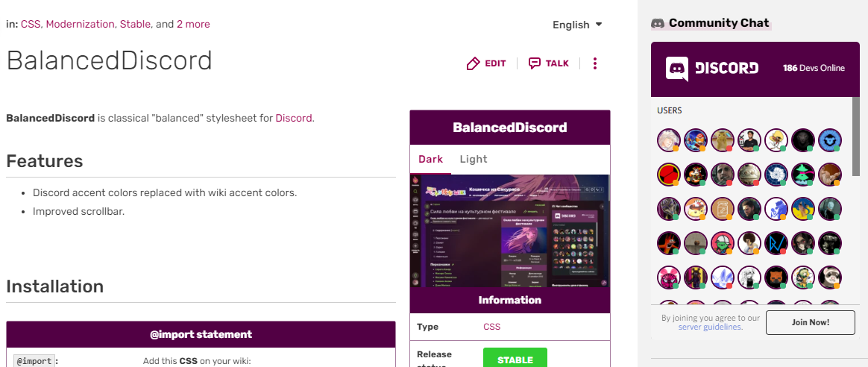Click the Discord users list scrollbar
Image resolution: width=868 pixels, height=367 pixels.
tap(856, 136)
